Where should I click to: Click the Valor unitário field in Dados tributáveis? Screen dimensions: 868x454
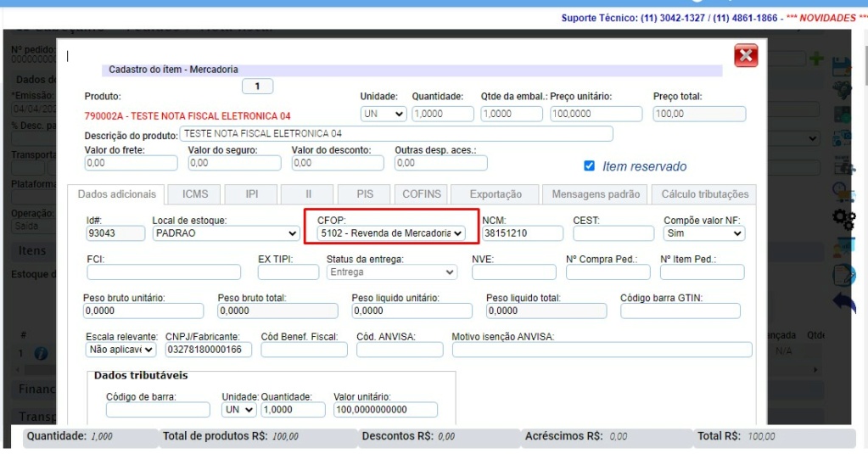(x=385, y=410)
